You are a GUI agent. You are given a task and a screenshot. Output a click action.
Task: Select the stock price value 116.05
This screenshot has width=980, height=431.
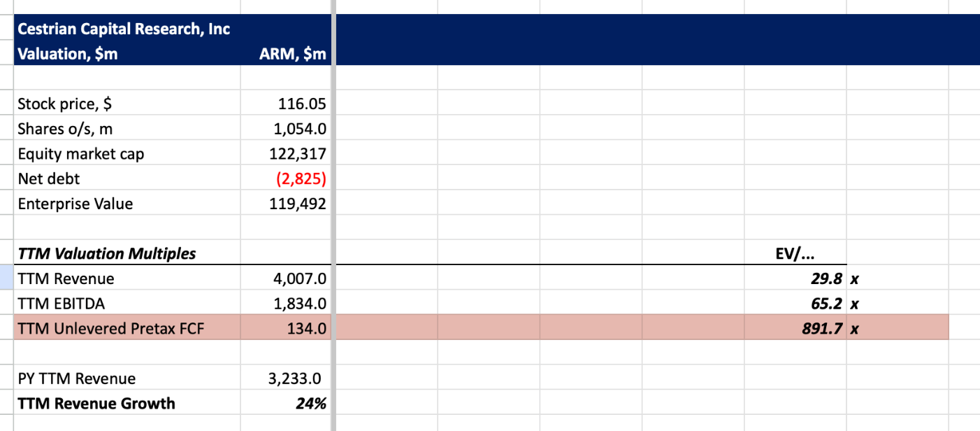coord(285,104)
